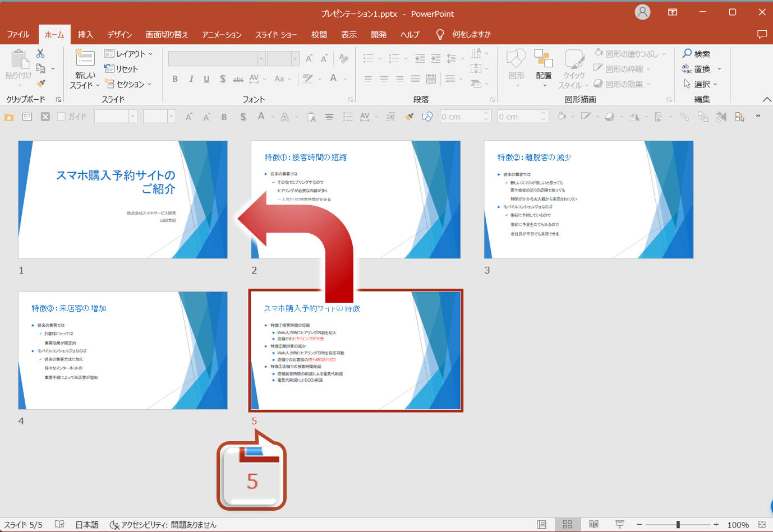773x532 pixels.
Task: Open the 挿入 ribbon tab
Action: click(x=85, y=34)
